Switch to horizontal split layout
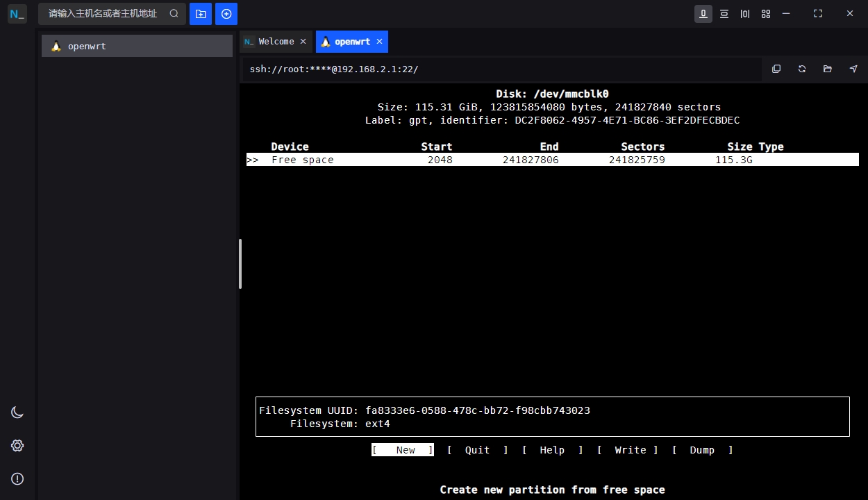Screen dimensions: 868x500 [724, 14]
